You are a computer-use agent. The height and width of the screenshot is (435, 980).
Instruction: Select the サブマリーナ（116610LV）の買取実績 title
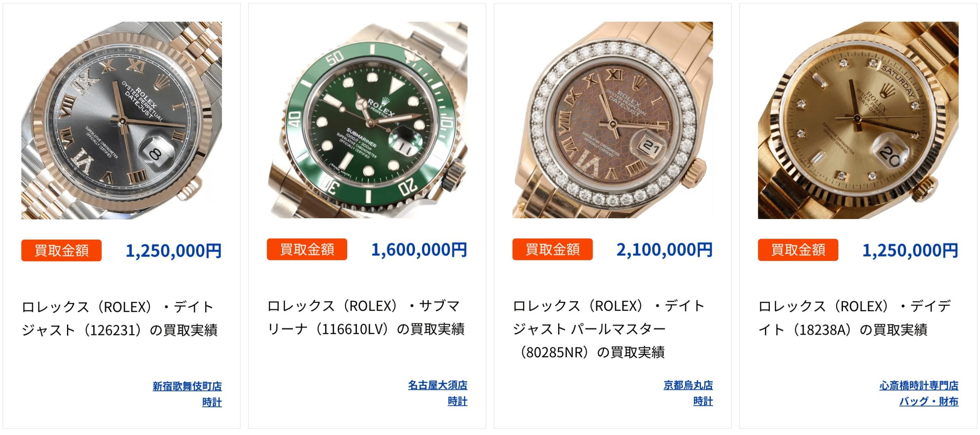click(366, 317)
